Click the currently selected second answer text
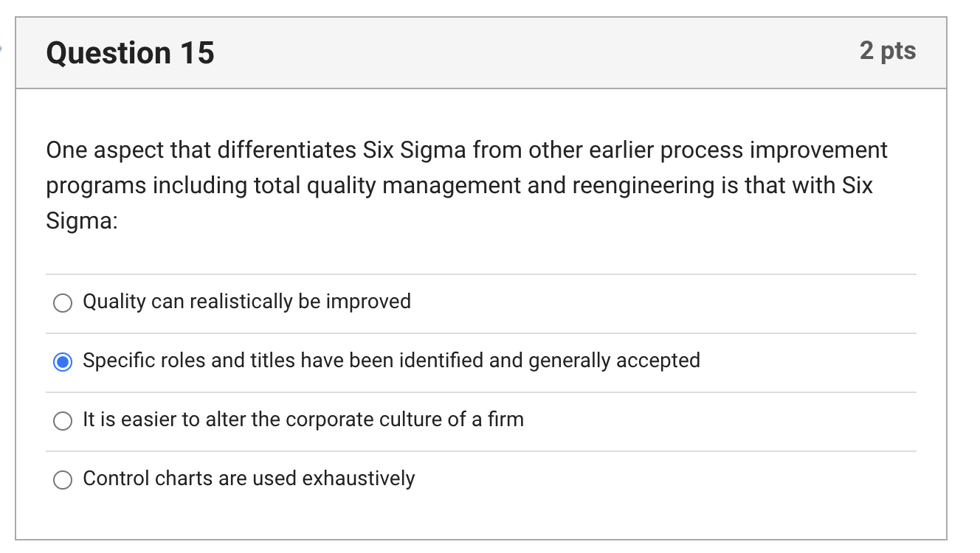The image size is (980, 553). (391, 361)
